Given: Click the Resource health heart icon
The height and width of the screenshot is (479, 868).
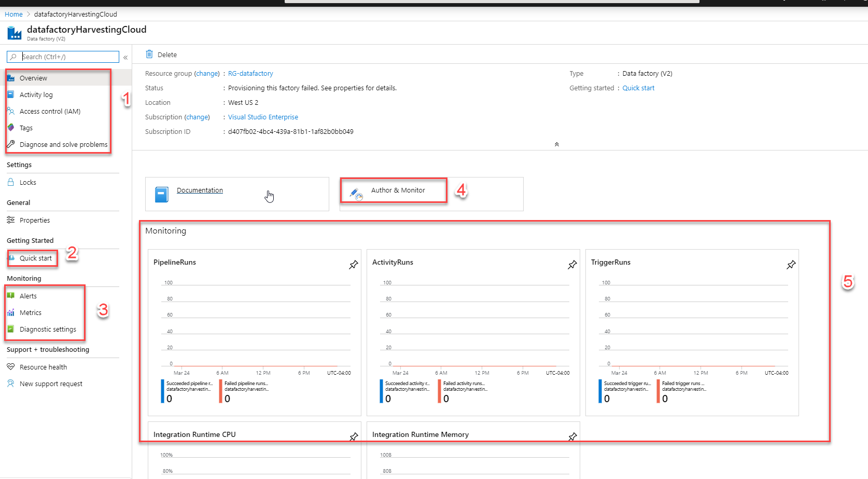Looking at the screenshot, I should (x=11, y=367).
